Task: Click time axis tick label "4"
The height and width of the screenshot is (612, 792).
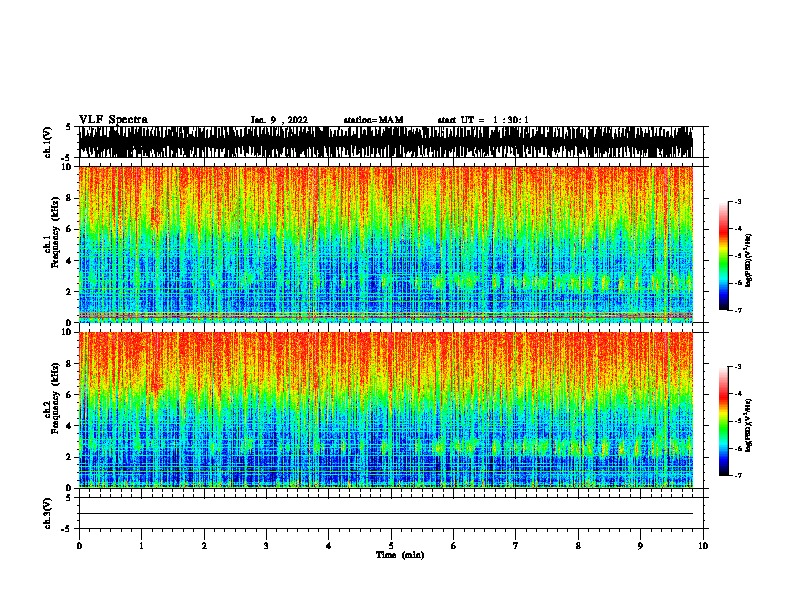Action: tap(329, 546)
